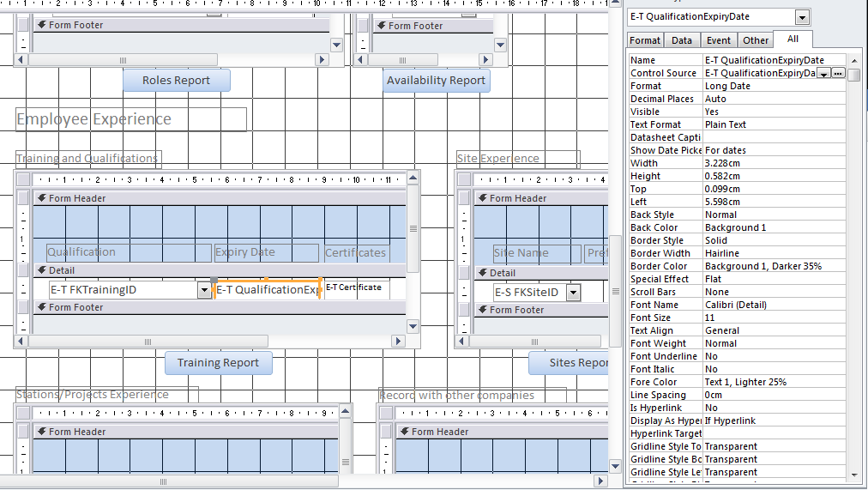Open the object selector dropdown showing E-T QualificationExpiryDate
The width and height of the screenshot is (868, 490).
tap(802, 18)
